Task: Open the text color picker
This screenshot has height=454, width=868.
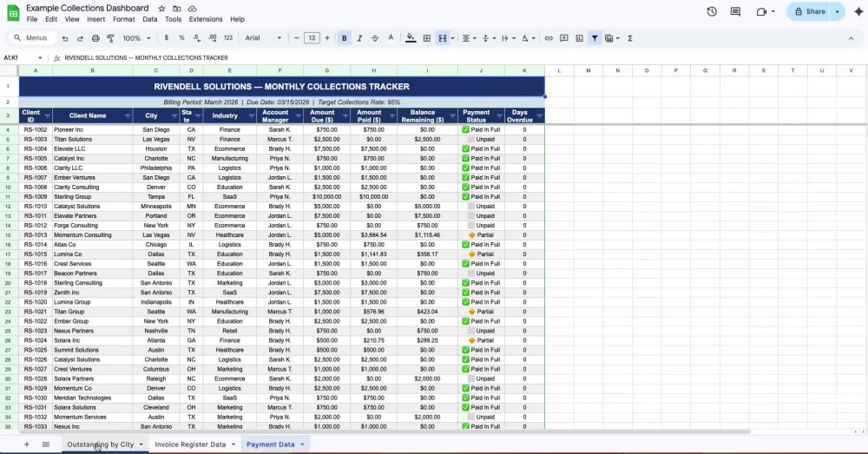Action: pyautogui.click(x=391, y=38)
